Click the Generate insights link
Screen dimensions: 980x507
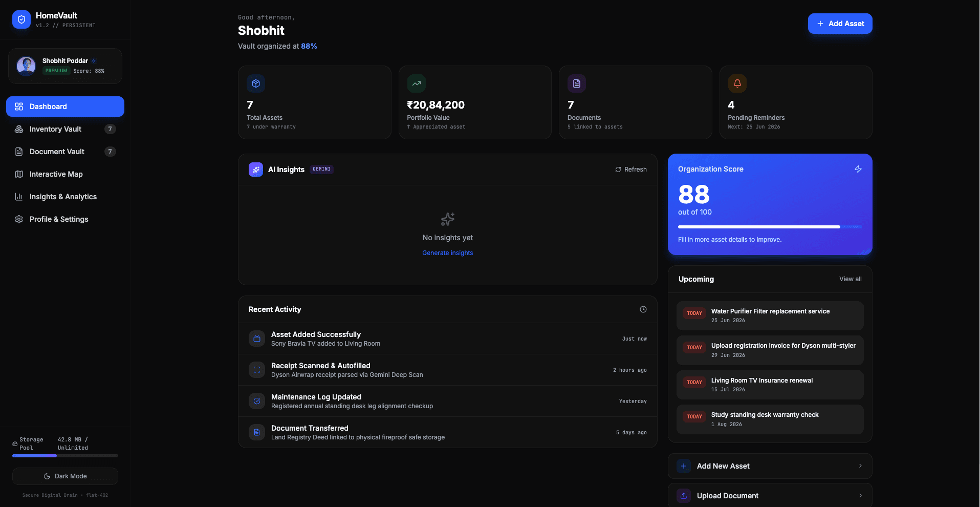[x=448, y=253]
